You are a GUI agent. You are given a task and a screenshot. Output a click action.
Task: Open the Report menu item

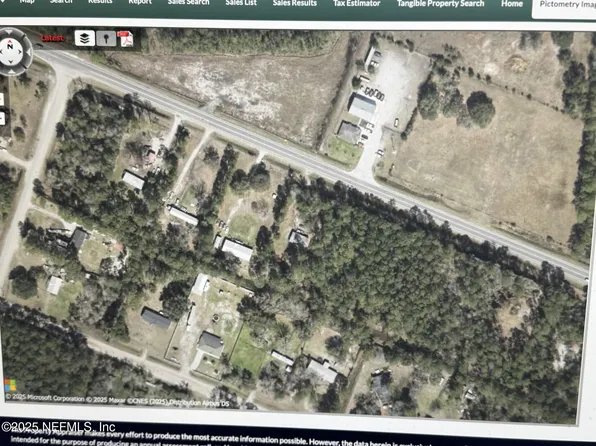(140, 2)
